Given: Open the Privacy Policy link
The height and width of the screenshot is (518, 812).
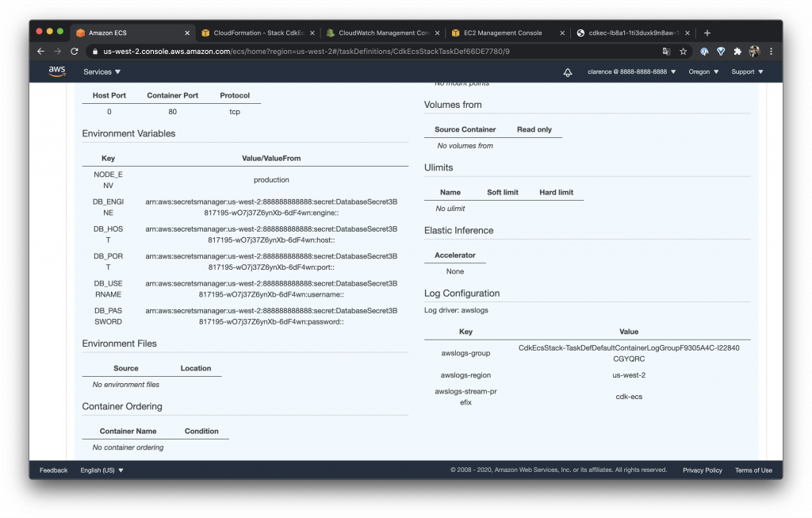Looking at the screenshot, I should click(x=703, y=470).
